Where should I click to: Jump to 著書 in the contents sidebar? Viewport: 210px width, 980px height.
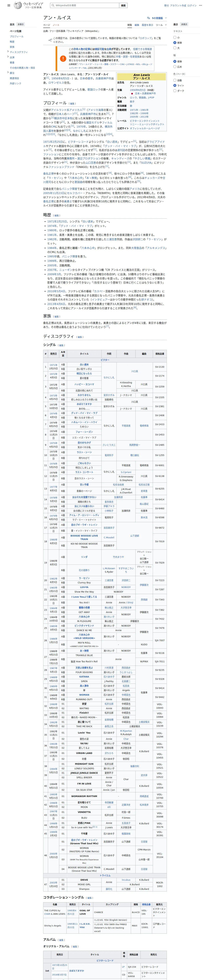[12, 62]
